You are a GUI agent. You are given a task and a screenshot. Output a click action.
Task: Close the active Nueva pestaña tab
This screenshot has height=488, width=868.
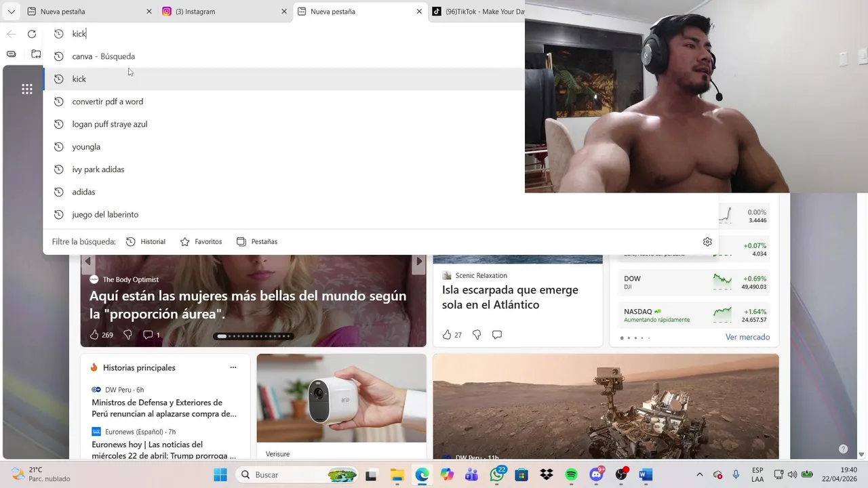[x=419, y=12]
